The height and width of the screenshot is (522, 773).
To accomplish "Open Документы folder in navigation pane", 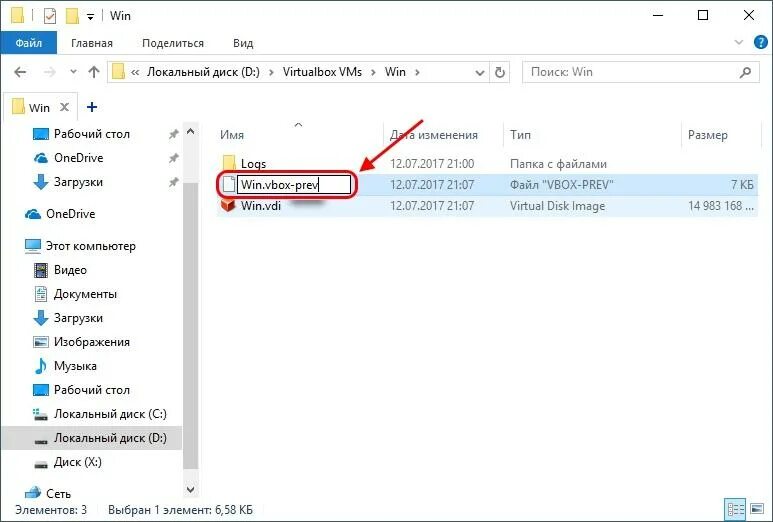I will coord(75,294).
